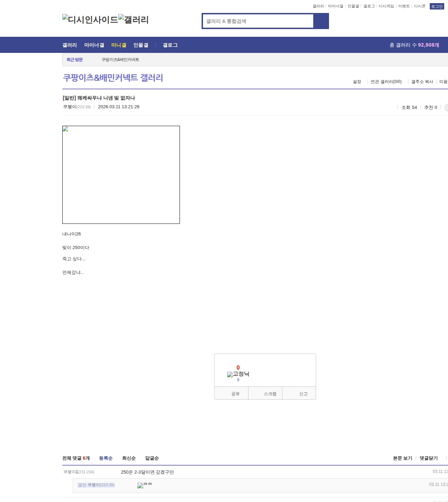Open 갤로그 in the blue navigation bar
Viewport: 448px width, 502px height.
pos(170,45)
